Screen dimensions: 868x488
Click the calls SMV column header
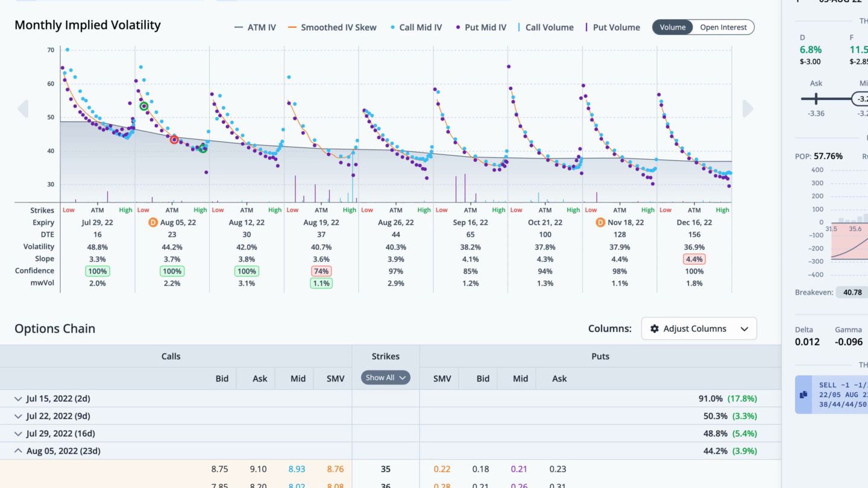pyautogui.click(x=335, y=378)
